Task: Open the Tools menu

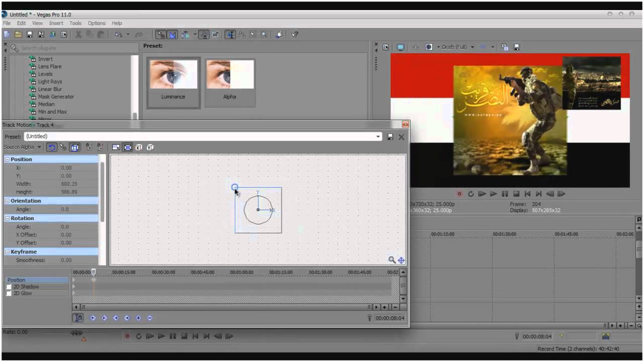Action: 75,23
